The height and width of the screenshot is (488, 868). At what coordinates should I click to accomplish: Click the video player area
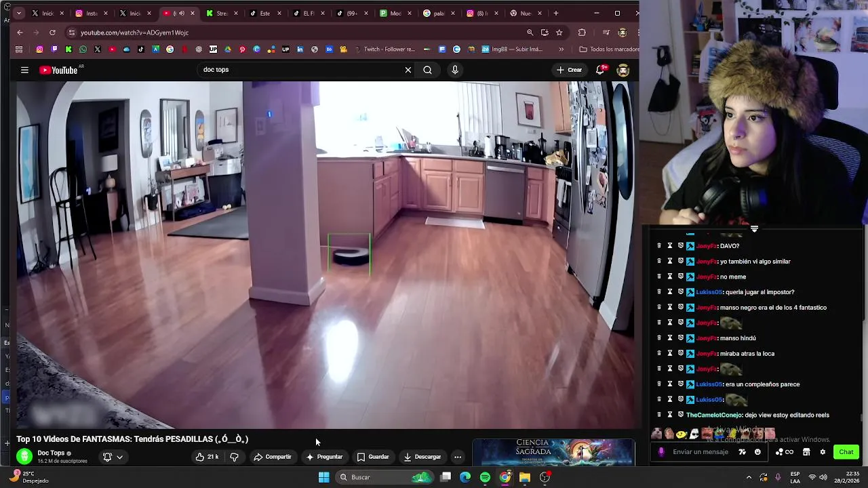coord(327,255)
